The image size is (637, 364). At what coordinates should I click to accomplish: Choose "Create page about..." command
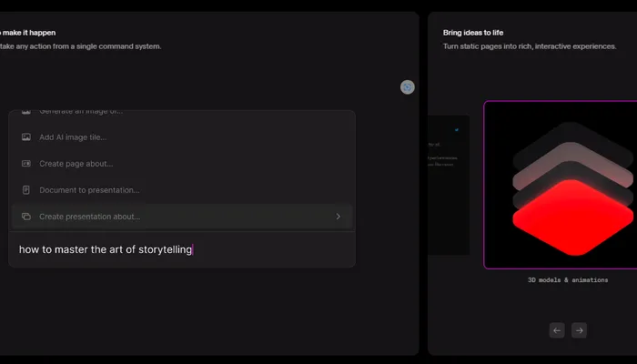click(x=76, y=164)
